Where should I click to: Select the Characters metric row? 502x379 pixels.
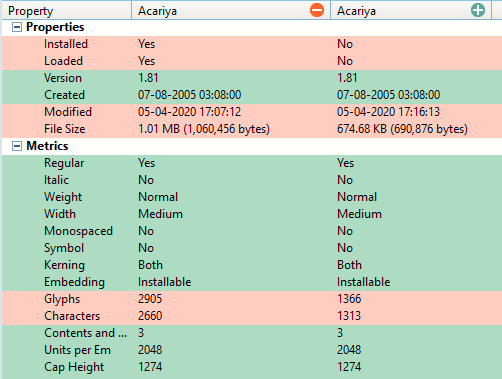(x=252, y=316)
